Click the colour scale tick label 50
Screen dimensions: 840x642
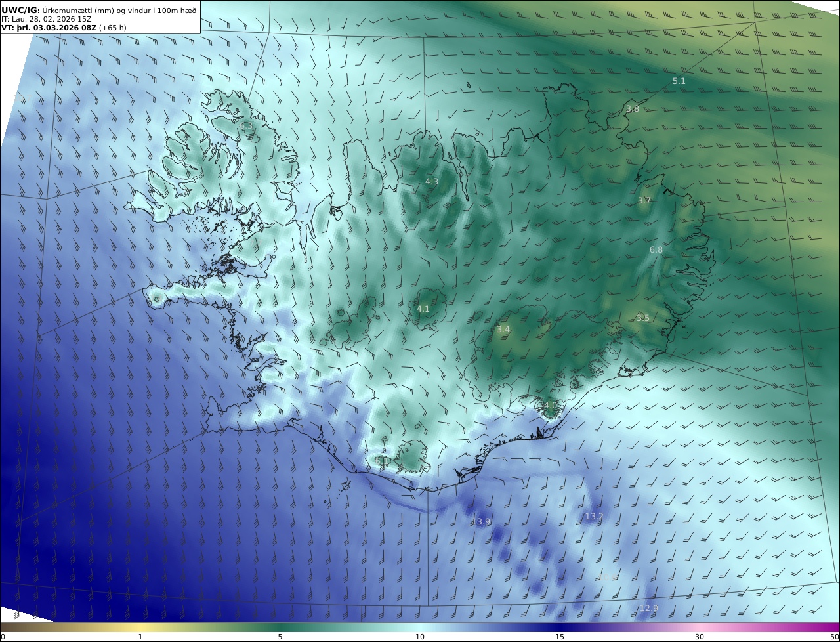coord(835,637)
